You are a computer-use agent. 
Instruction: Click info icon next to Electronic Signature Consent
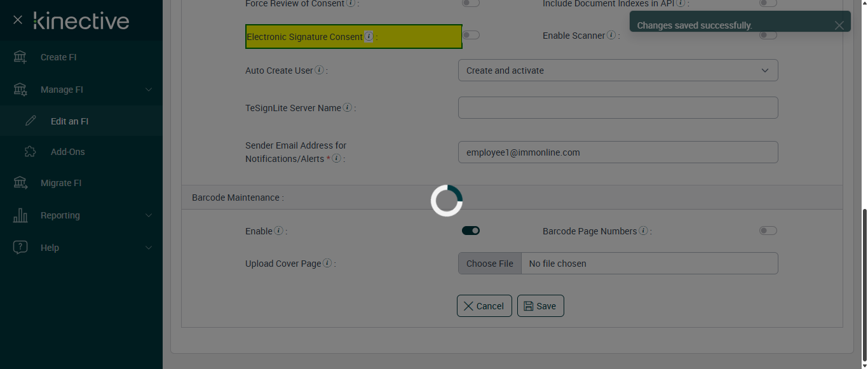pyautogui.click(x=369, y=37)
